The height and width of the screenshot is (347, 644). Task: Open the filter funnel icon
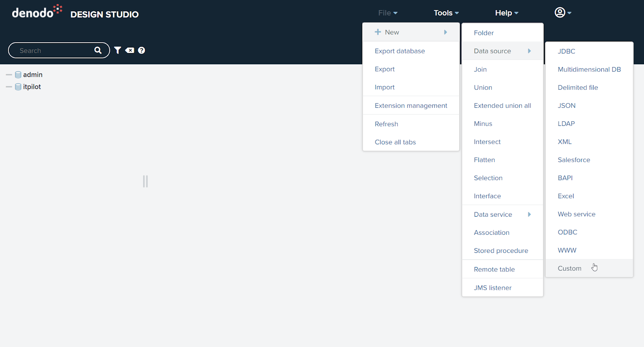(x=118, y=50)
